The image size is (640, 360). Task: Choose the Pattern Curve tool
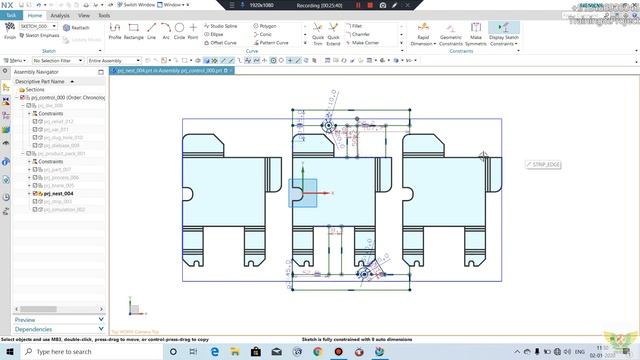(x=271, y=42)
